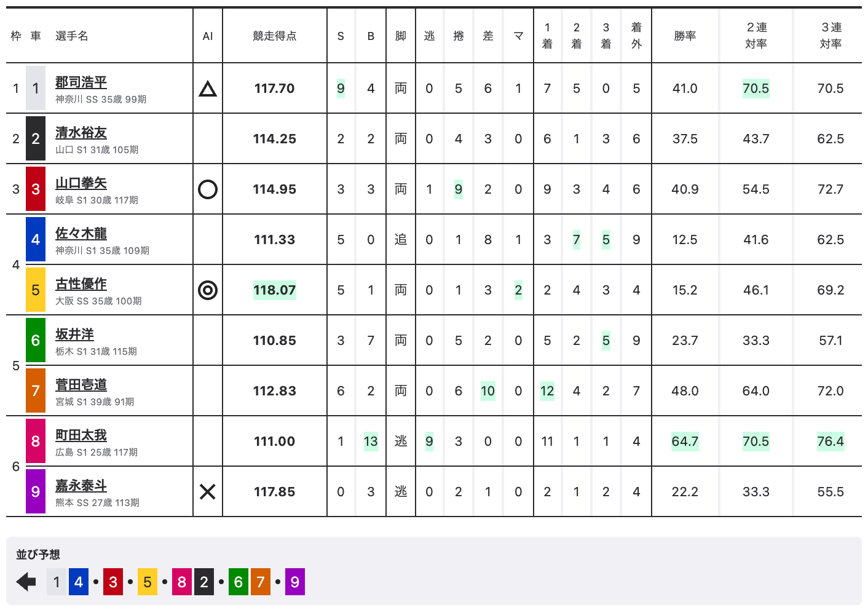Open racer profile link 郡司浩平
Screen dimensions: 868x610
81,82
